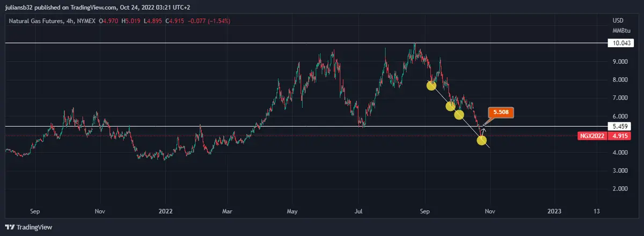Click the small white arrow below callout
Image resolution: width=644 pixels, height=236 pixels.
click(x=484, y=128)
